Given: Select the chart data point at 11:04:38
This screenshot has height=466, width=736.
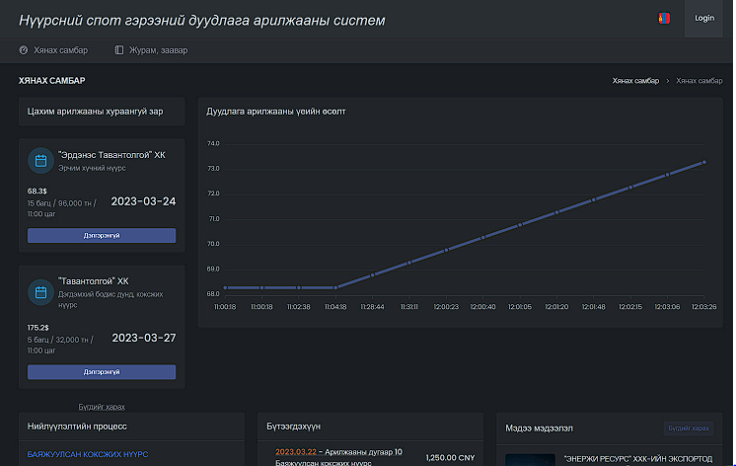Looking at the screenshot, I should pos(335,288).
